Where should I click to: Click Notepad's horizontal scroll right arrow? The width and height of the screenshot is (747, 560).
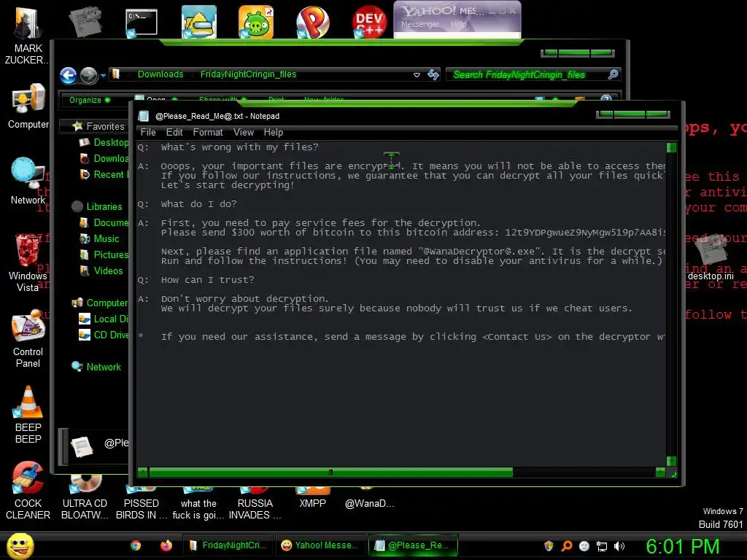[x=659, y=472]
